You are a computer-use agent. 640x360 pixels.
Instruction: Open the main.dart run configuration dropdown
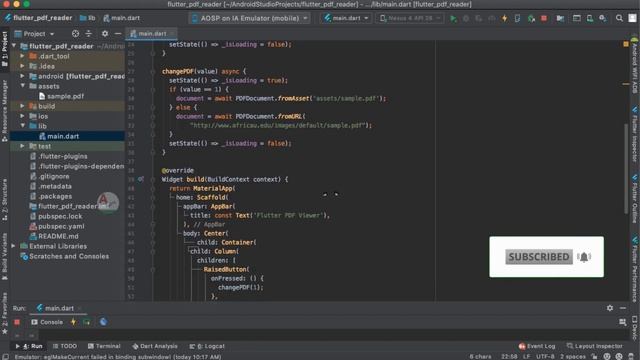coord(346,18)
